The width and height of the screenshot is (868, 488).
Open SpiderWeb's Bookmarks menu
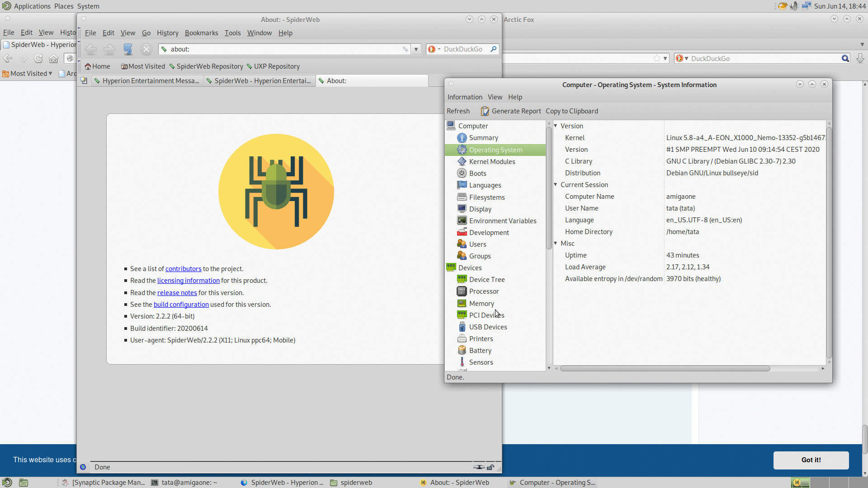[x=201, y=33]
